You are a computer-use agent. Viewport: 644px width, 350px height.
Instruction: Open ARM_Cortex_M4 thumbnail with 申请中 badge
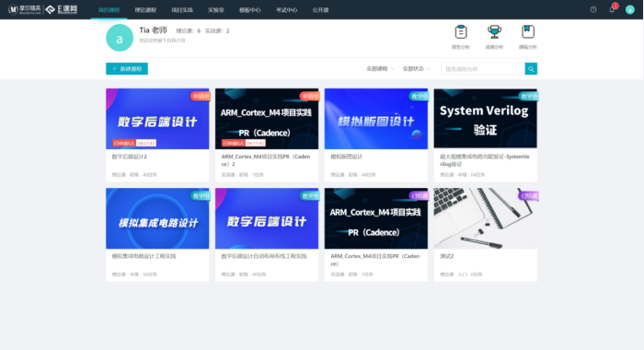pyautogui.click(x=267, y=119)
